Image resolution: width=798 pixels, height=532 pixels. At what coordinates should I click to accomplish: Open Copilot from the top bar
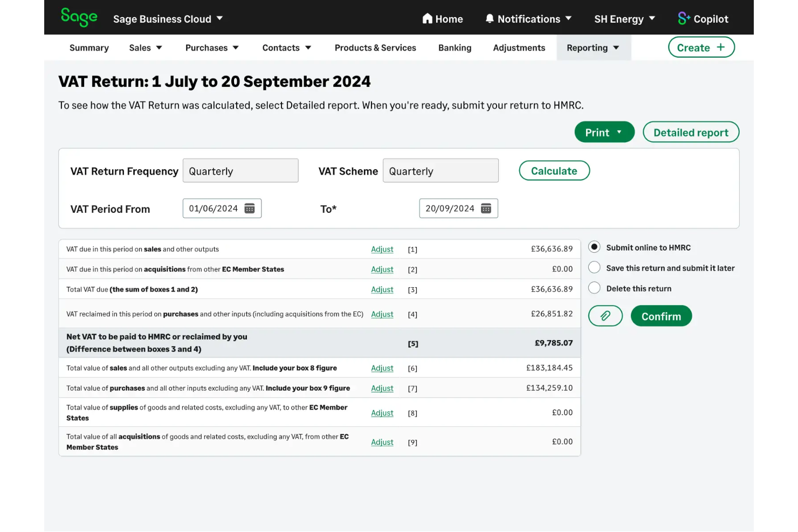703,19
